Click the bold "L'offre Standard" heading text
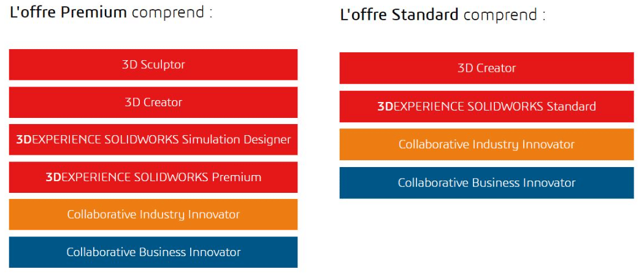The width and height of the screenshot is (644, 277). [399, 15]
